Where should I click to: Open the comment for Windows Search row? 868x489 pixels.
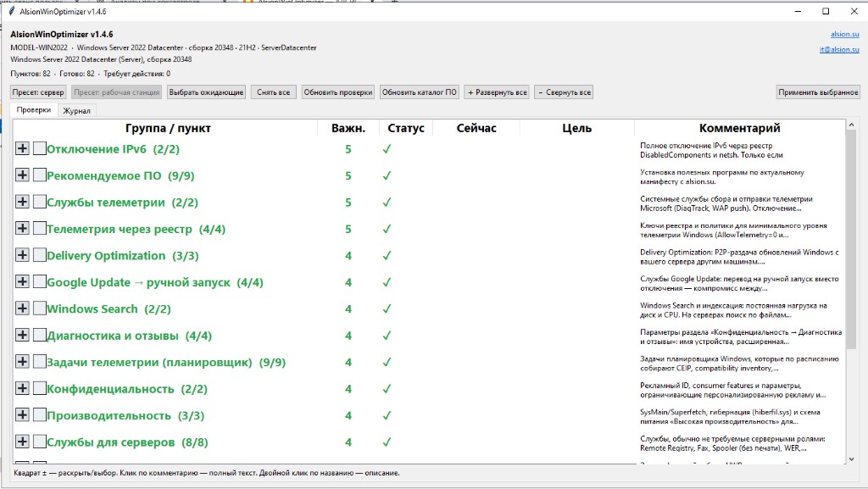(733, 310)
